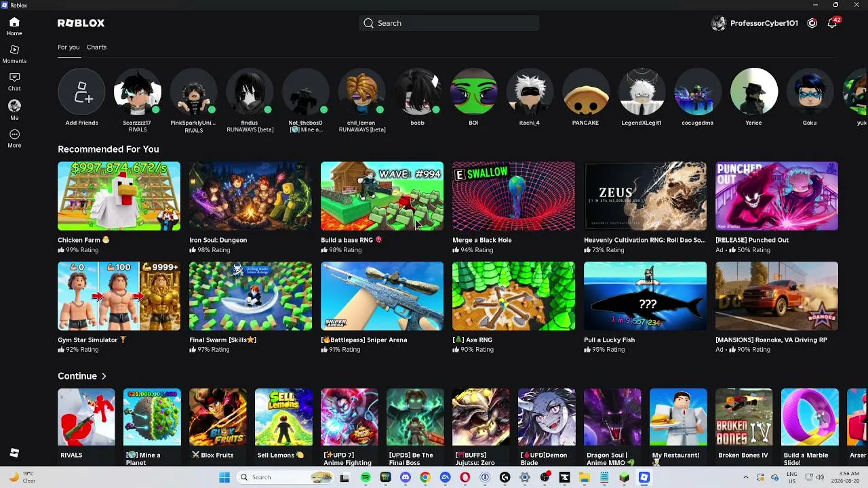Click the Merge a Black Hole title

click(x=482, y=240)
